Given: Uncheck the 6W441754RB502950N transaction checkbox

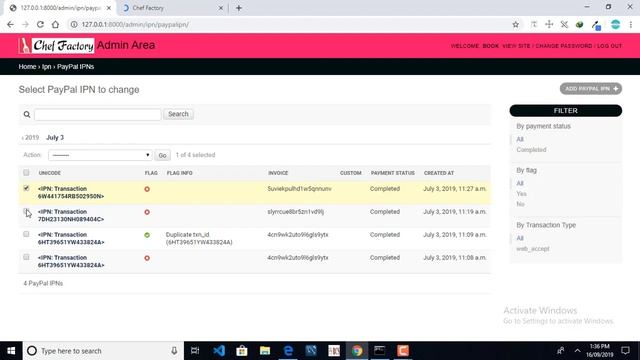Looking at the screenshot, I should [x=26, y=188].
